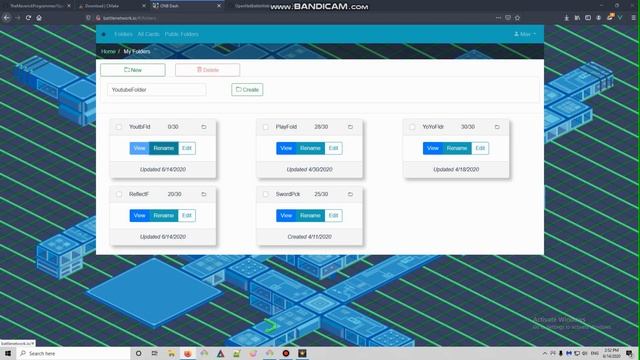Click the Create button
This screenshot has height=360, width=640.
click(x=247, y=90)
